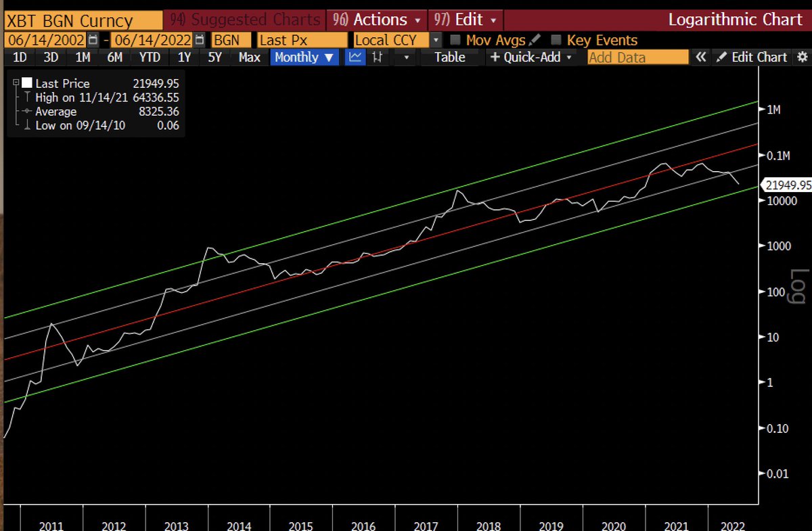812x531 pixels.
Task: Click the double-left chevron collapse icon
Action: tap(701, 57)
